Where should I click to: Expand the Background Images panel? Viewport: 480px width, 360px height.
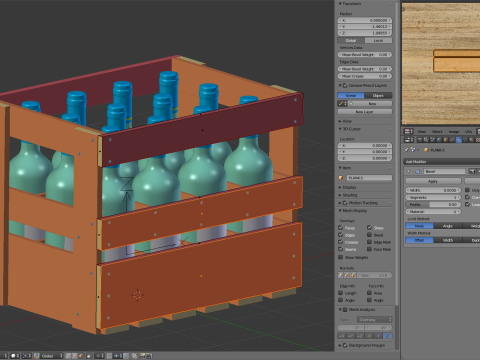[x=340, y=345]
